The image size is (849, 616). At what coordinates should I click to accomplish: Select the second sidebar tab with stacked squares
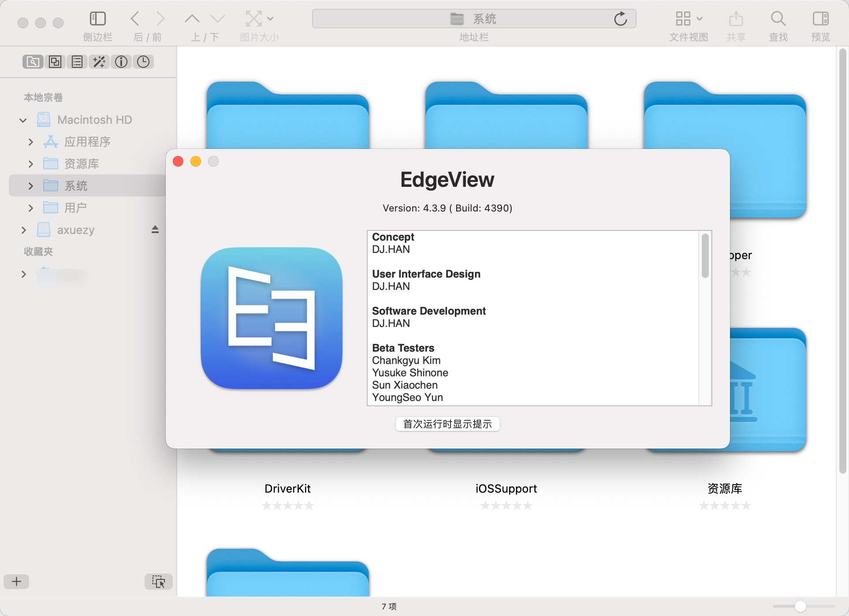(55, 62)
